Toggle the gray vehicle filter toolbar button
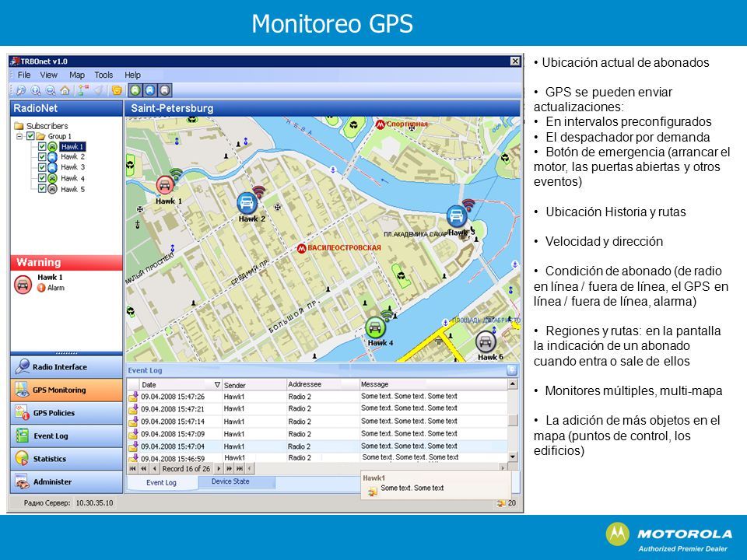Screen dimensions: 747x560 [164, 90]
